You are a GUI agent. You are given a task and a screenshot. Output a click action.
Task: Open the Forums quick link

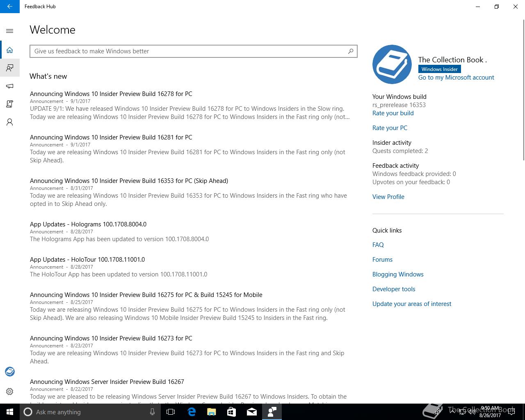point(382,260)
